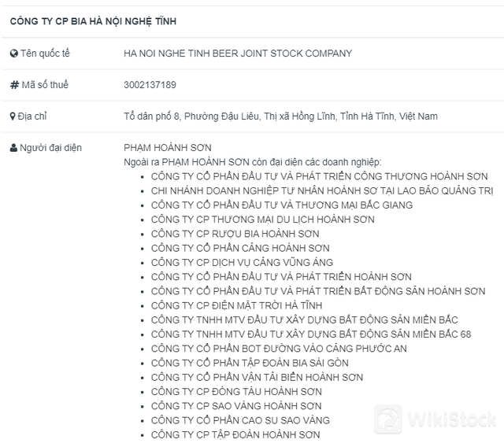The height and width of the screenshot is (447, 504).
Task: Open representative PHẠM HOÀNH SƠN link
Action: (168, 148)
